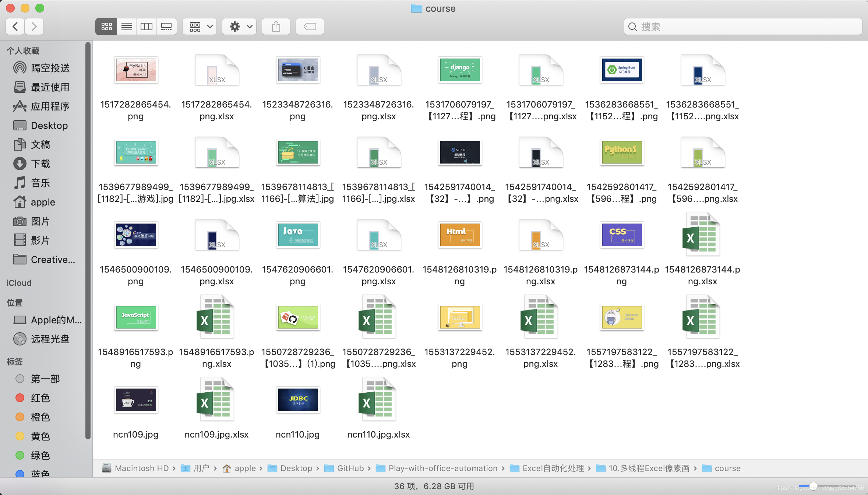The height and width of the screenshot is (495, 868).
Task: Click the sidebar vertical scrollbar
Action: point(88,241)
